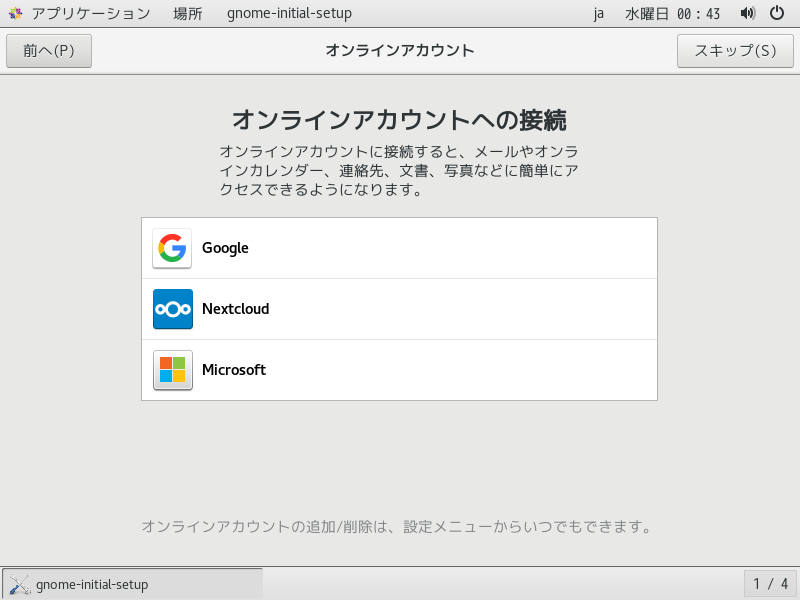Open the アプリケーション menu
The width and height of the screenshot is (800, 600).
pyautogui.click(x=91, y=13)
